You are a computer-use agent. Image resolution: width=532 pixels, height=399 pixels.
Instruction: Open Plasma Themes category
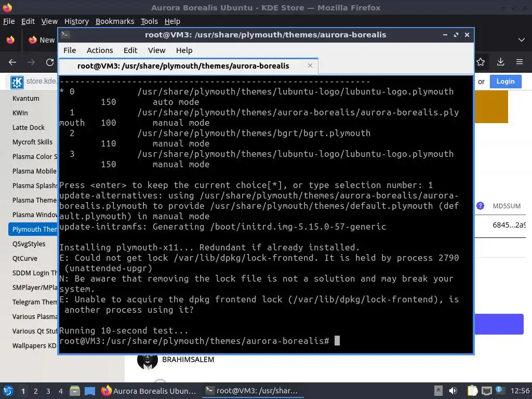point(35,201)
